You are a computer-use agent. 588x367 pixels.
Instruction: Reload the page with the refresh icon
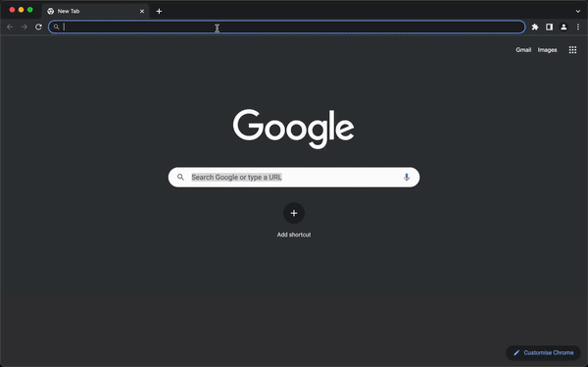[x=38, y=27]
